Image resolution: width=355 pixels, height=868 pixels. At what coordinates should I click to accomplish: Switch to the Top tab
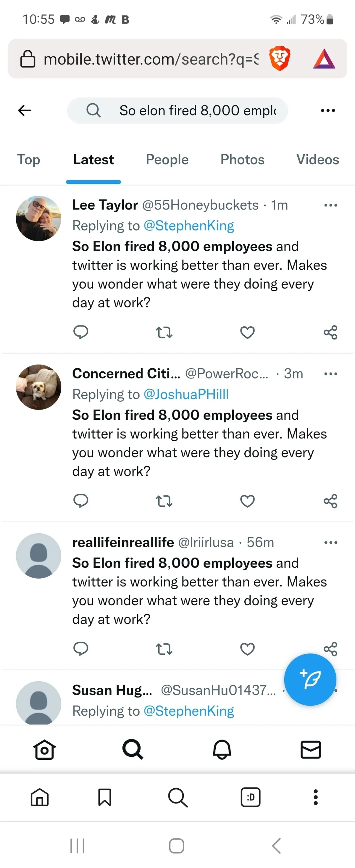(x=29, y=160)
